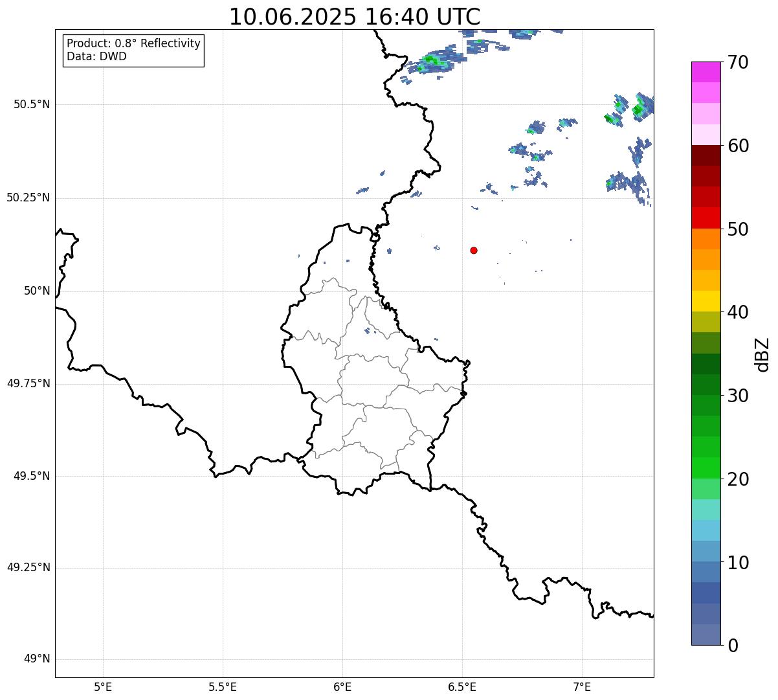Screen dimensions: 778x700
Task: Click the longitude label "7°E"
Action: coord(582,687)
